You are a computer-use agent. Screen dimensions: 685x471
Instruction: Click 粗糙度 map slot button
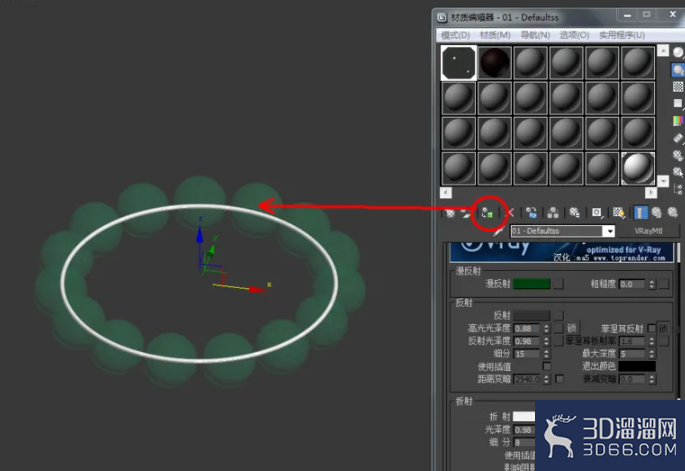pyautogui.click(x=664, y=284)
